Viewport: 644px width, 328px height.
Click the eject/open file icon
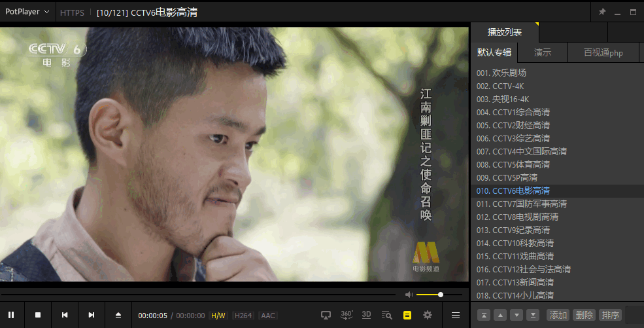pos(118,315)
